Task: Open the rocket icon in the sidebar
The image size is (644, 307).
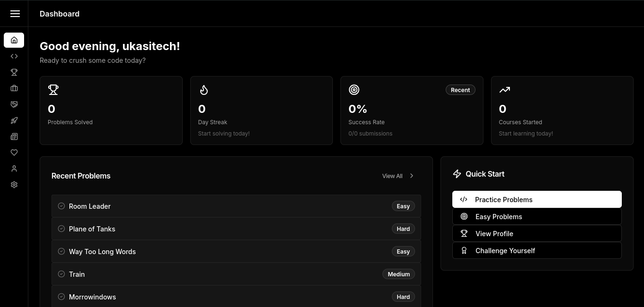Action: (14, 120)
